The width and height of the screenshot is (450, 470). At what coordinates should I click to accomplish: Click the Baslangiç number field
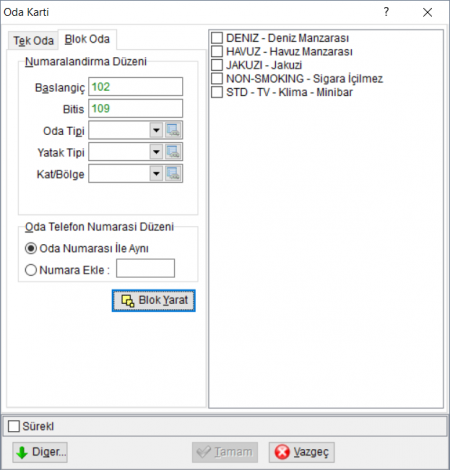click(135, 87)
